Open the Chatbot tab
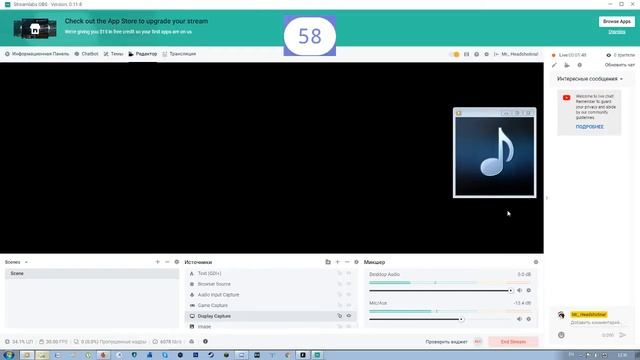 [87, 54]
